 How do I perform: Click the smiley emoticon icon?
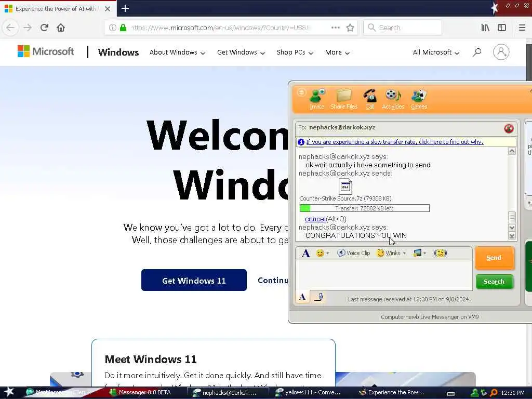pos(320,253)
